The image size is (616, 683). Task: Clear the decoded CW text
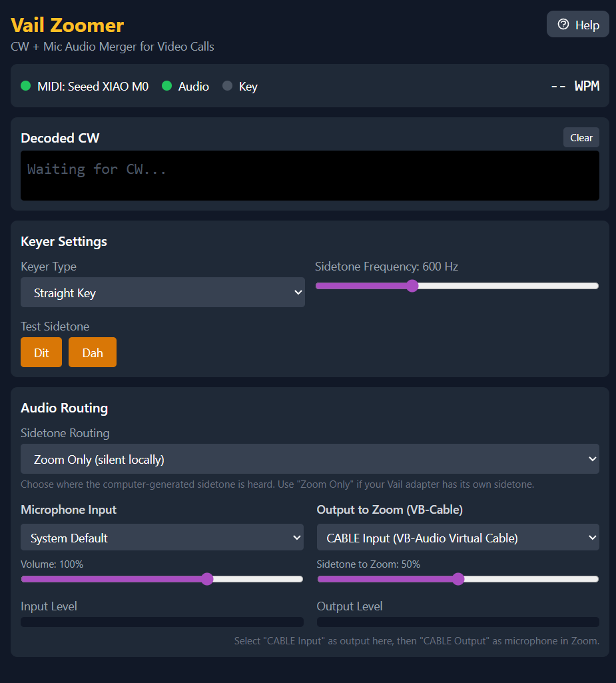(x=580, y=137)
